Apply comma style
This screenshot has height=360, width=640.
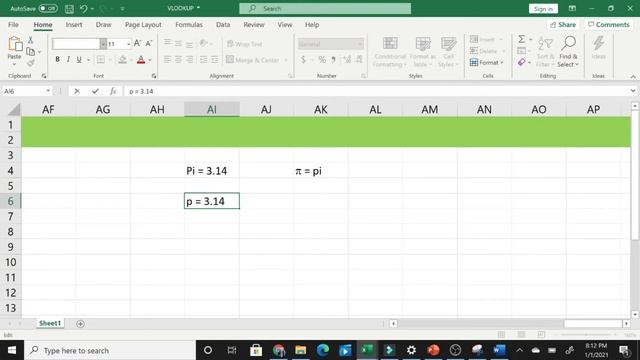[333, 60]
